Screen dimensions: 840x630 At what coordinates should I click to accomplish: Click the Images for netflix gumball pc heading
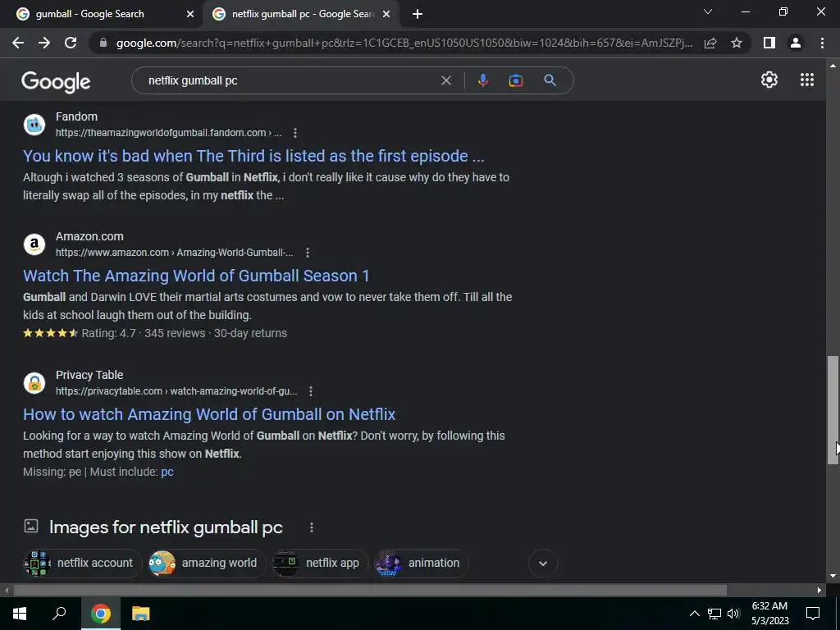(166, 527)
